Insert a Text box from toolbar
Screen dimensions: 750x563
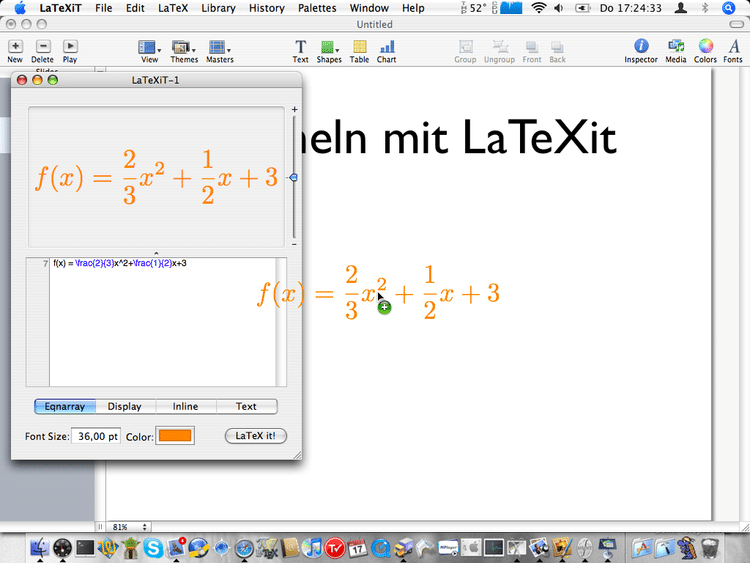click(x=300, y=47)
